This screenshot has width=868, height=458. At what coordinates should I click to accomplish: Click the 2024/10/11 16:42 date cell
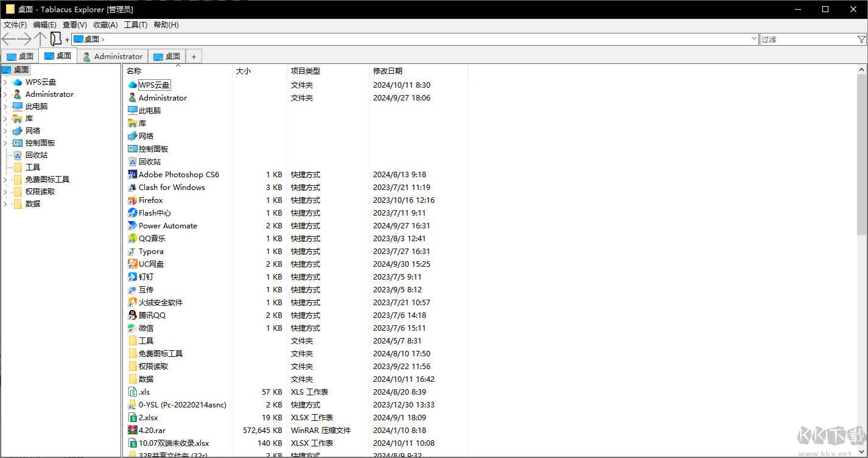click(x=404, y=379)
